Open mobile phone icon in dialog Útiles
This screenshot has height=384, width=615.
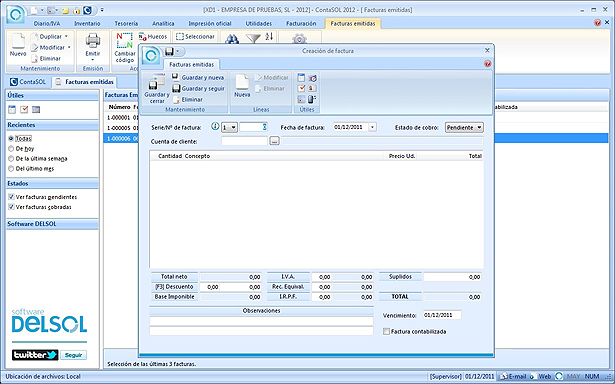tap(312, 99)
